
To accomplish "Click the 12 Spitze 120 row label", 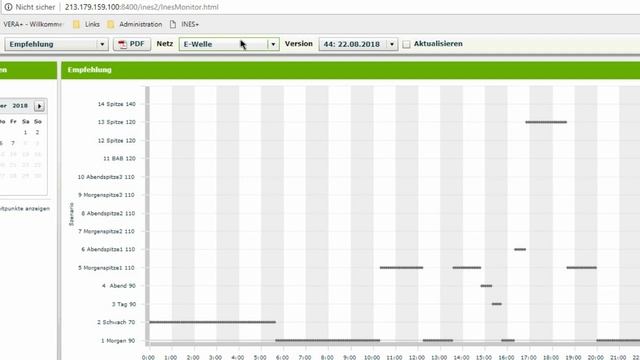I will (x=116, y=140).
